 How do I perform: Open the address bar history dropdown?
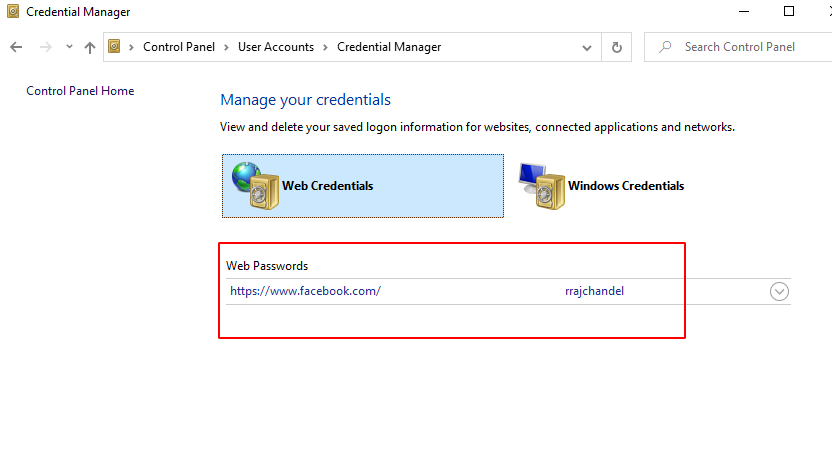pyautogui.click(x=586, y=48)
